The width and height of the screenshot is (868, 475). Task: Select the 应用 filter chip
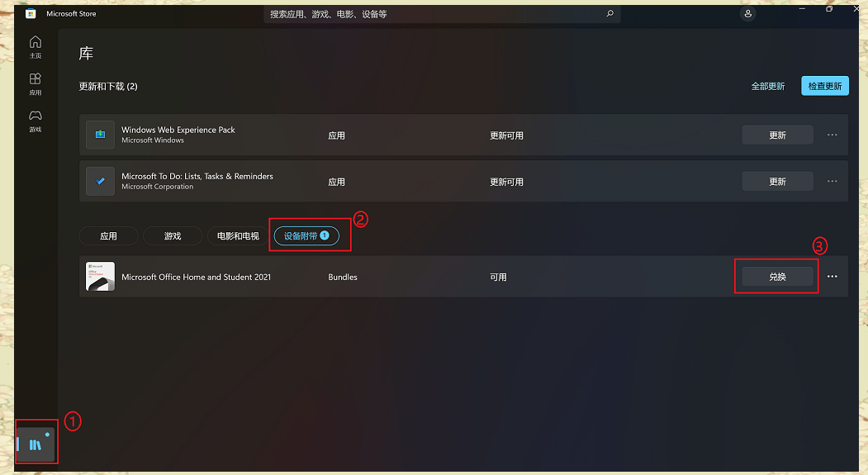108,235
